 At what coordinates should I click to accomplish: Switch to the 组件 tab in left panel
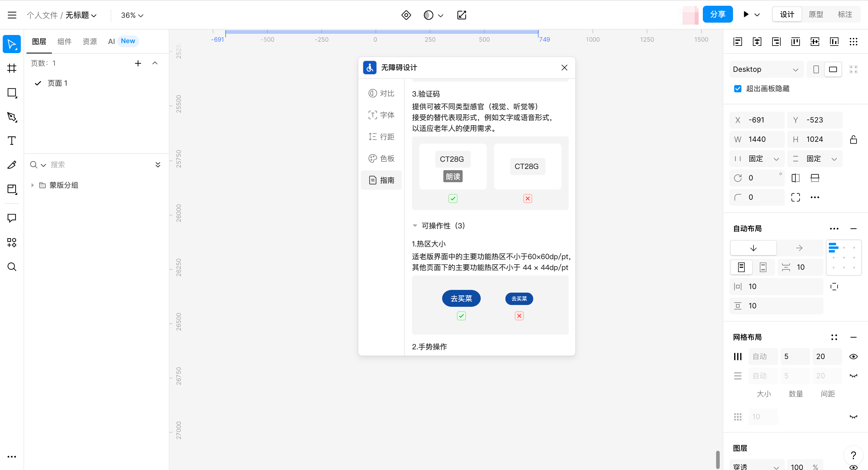tap(64, 41)
